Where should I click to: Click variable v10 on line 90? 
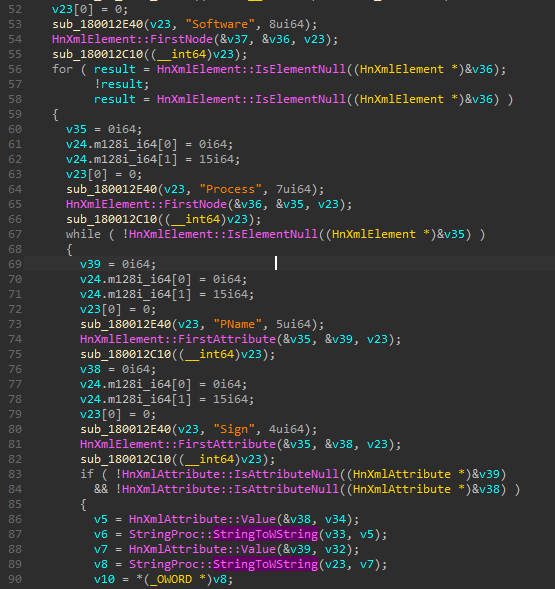104,579
